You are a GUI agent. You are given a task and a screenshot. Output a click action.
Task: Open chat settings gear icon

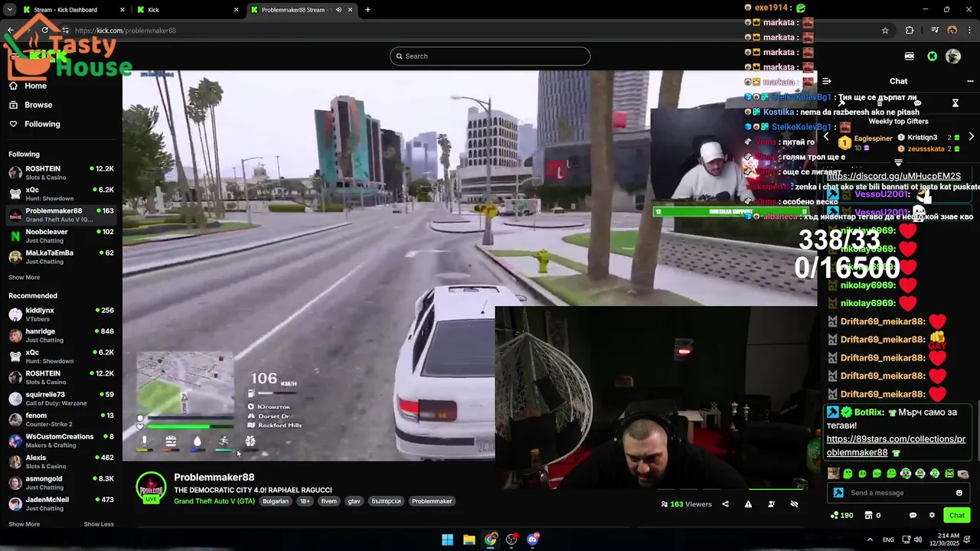tap(932, 515)
